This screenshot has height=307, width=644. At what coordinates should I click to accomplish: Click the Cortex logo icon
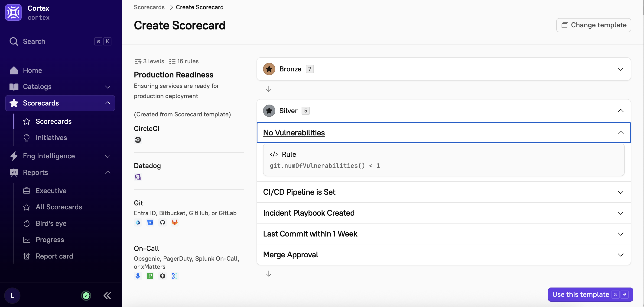point(13,13)
